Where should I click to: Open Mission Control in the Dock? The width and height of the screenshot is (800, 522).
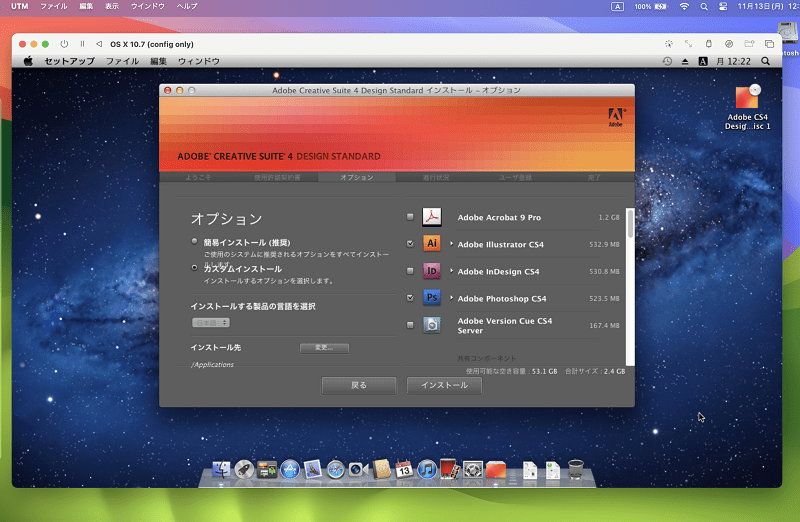267,469
